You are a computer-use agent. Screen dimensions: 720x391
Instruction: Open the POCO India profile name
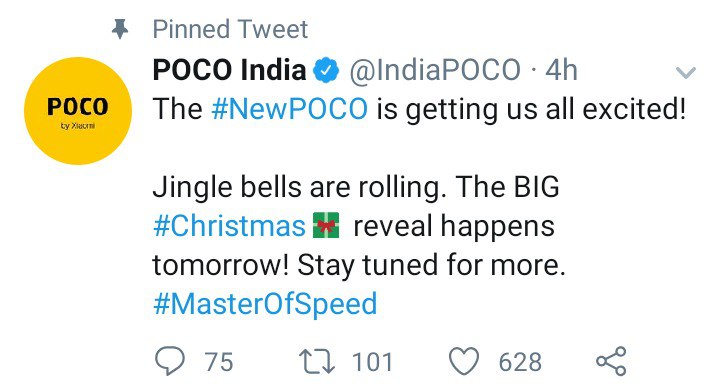tap(229, 70)
